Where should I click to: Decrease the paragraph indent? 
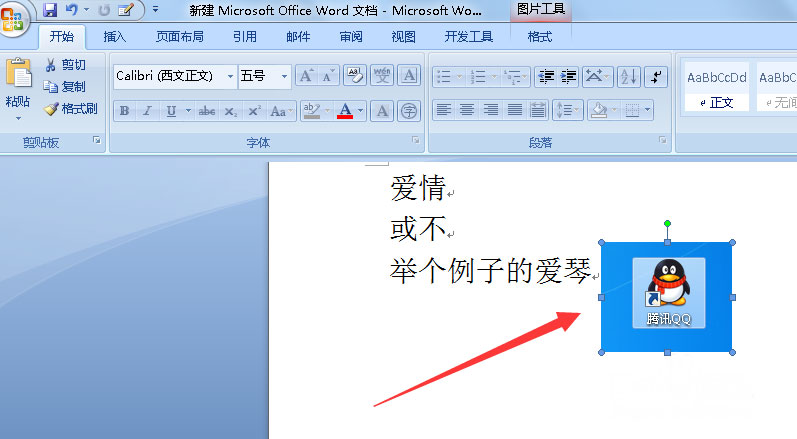tap(546, 77)
